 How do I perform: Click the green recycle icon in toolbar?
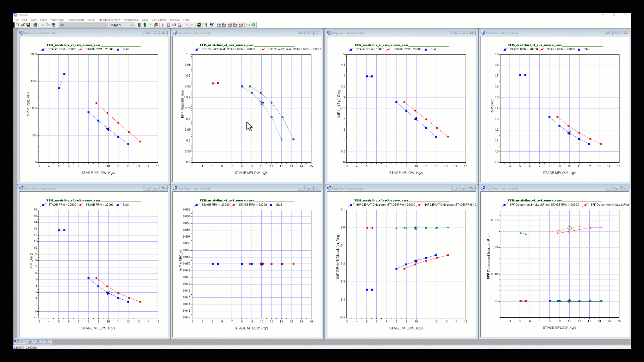(x=254, y=25)
